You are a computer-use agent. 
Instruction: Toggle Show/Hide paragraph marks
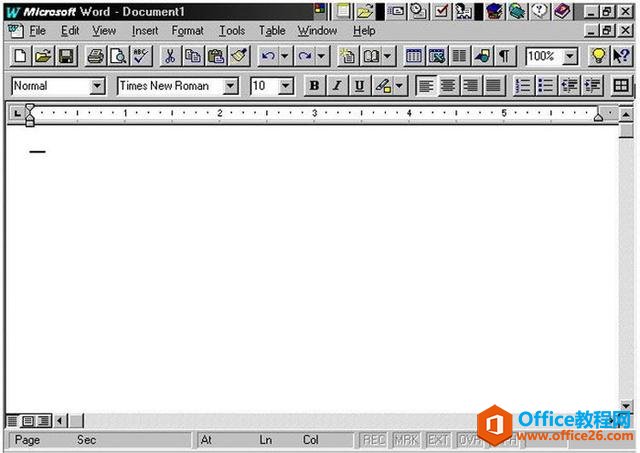505,56
